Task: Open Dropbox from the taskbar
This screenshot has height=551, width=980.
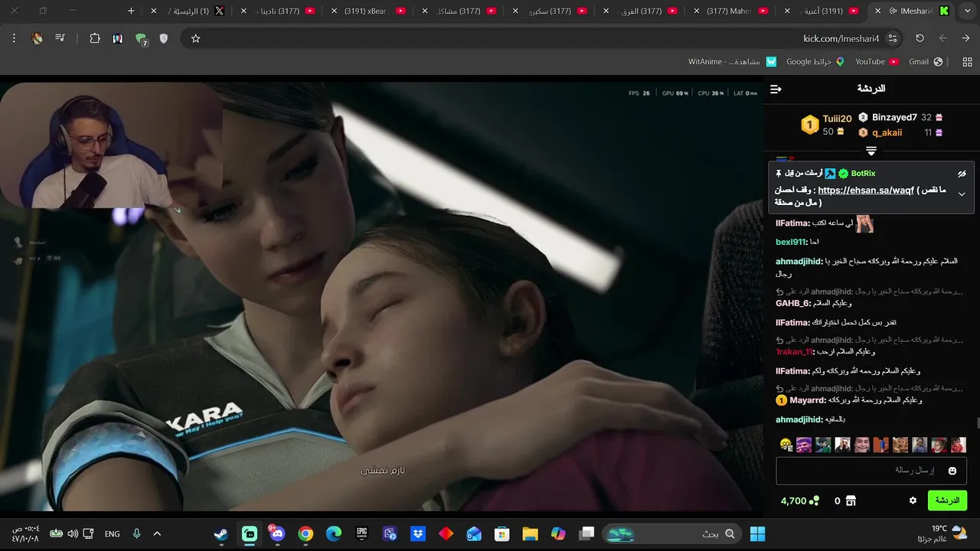Action: [418, 533]
